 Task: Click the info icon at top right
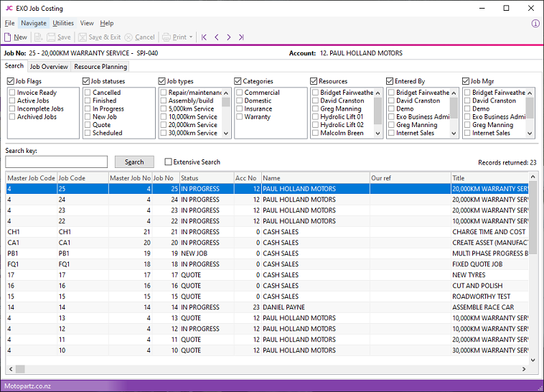(535, 24)
